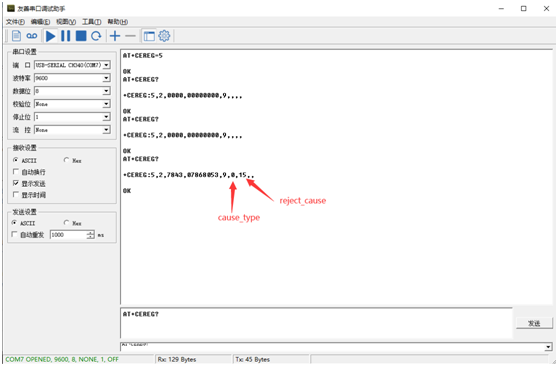Viewport: 558px width, 366px height.
Task: Click the plus toolbar icon
Action: coord(115,36)
